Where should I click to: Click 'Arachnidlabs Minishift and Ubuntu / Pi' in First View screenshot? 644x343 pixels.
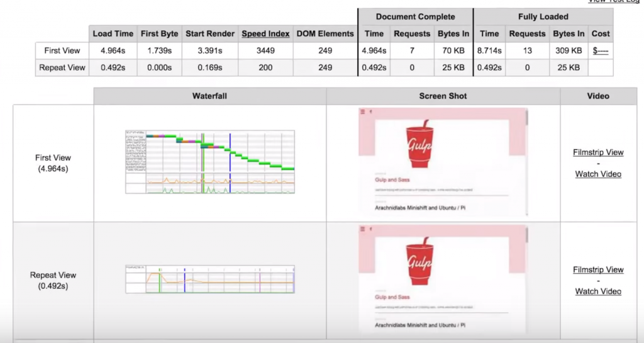(419, 208)
